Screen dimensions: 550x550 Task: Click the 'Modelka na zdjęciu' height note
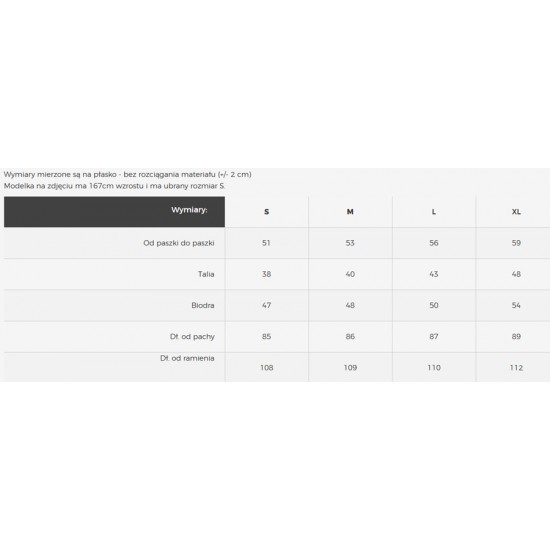coord(114,186)
